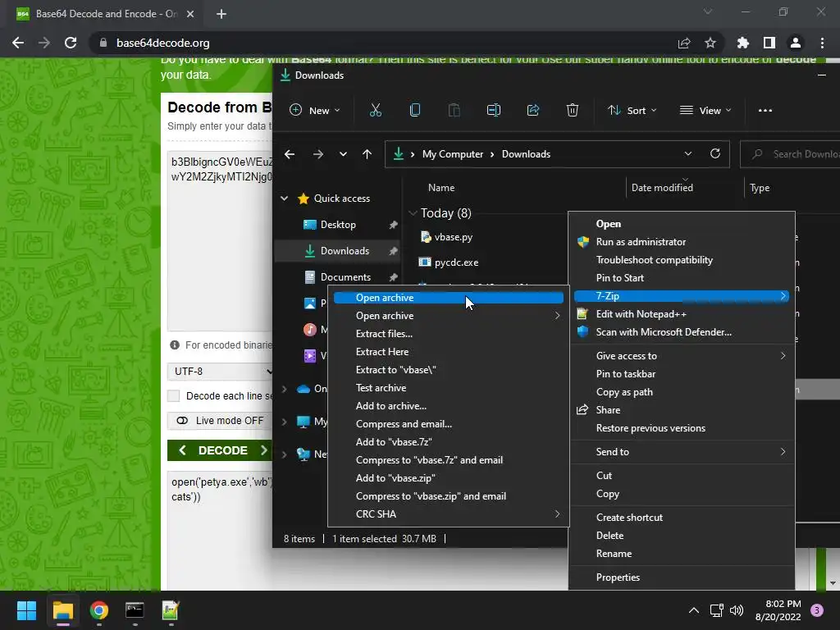Switch to Chrome from the taskbar
Viewport: 840px width, 630px height.
[99, 610]
